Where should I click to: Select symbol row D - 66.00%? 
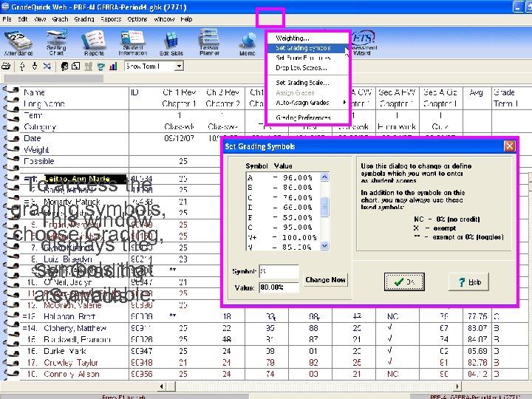(x=283, y=208)
